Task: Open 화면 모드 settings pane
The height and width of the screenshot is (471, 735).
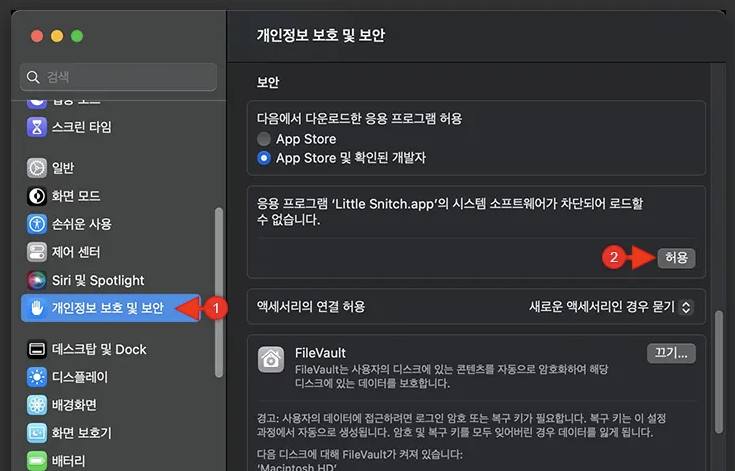Action: 111,196
